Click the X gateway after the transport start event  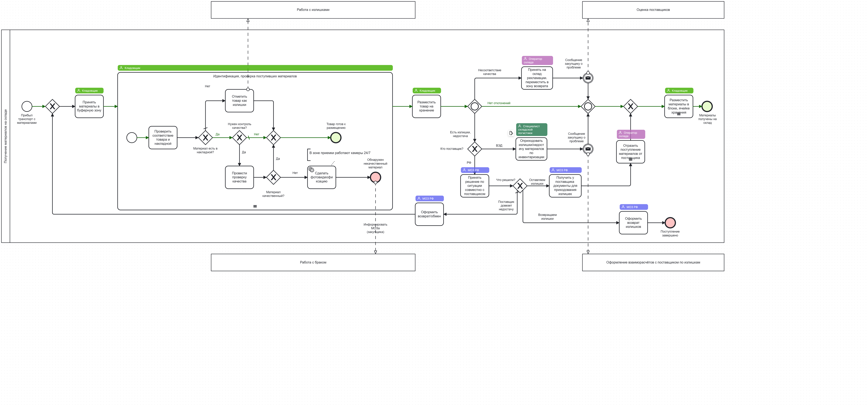52,106
